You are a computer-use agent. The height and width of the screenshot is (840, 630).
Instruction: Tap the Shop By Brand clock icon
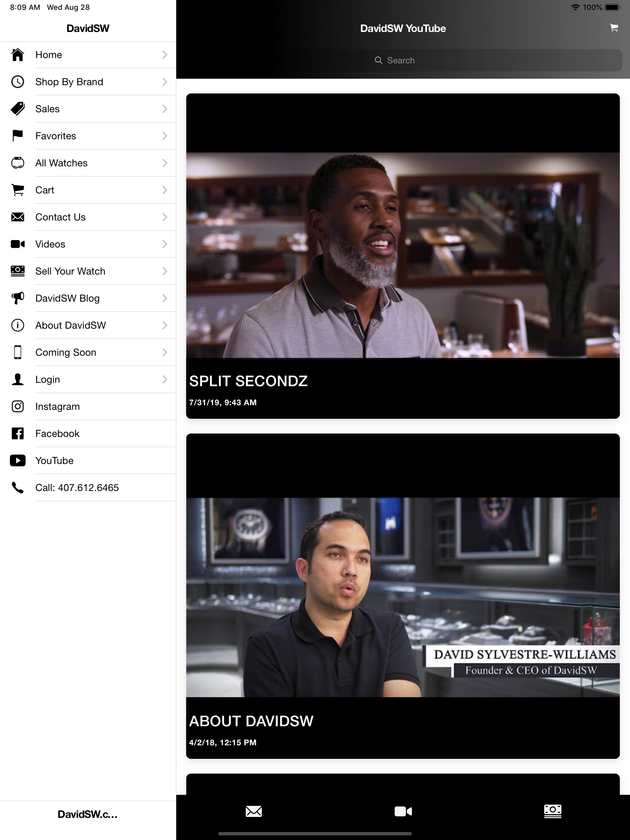click(x=18, y=82)
